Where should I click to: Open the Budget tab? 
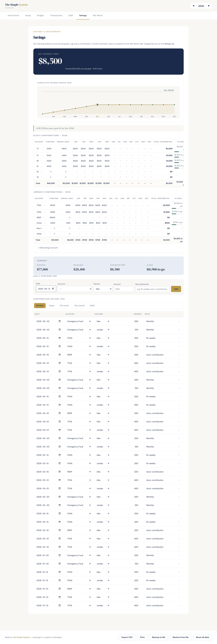(x=40, y=15)
